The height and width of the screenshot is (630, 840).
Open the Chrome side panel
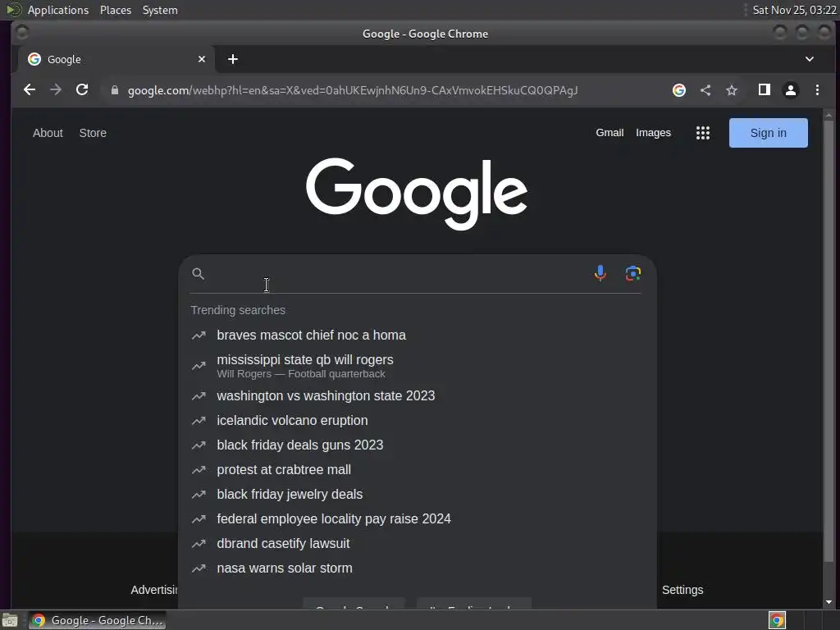765,90
